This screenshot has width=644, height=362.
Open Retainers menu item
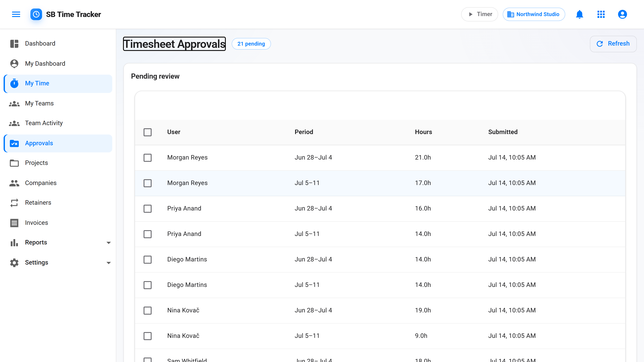click(58, 203)
